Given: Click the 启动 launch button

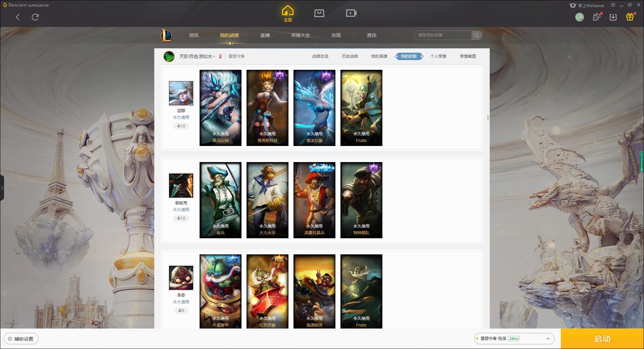Looking at the screenshot, I should tap(602, 339).
